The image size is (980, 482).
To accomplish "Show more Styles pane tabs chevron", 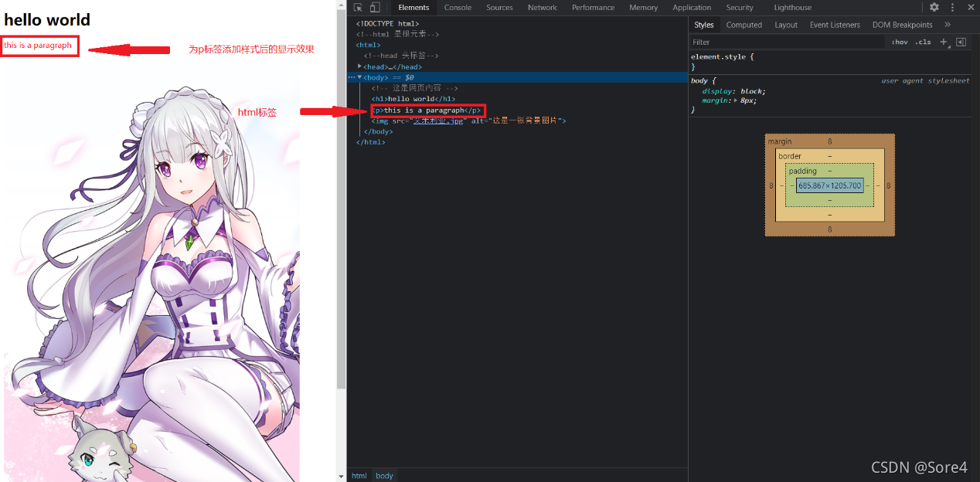I will (948, 25).
